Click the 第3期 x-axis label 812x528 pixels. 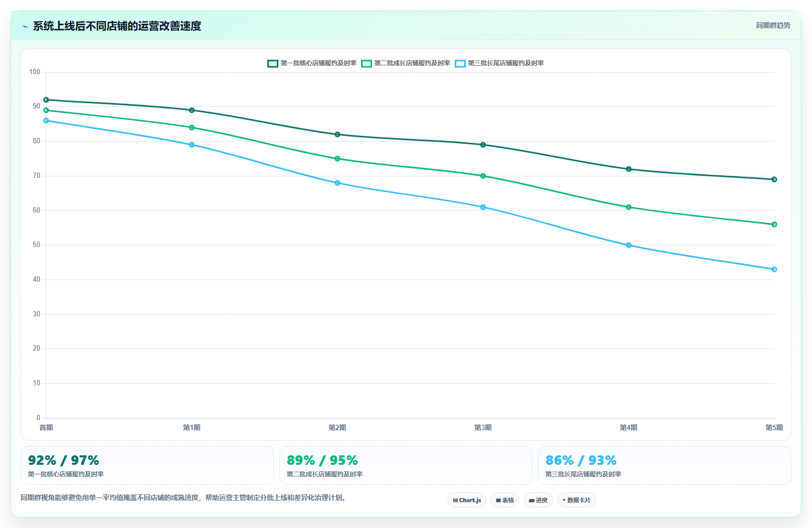[483, 427]
